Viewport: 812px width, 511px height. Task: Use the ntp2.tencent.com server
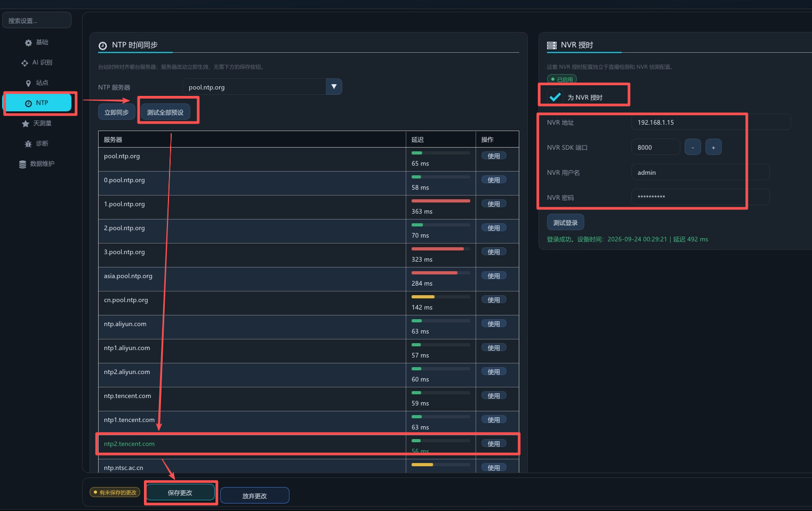(x=494, y=444)
